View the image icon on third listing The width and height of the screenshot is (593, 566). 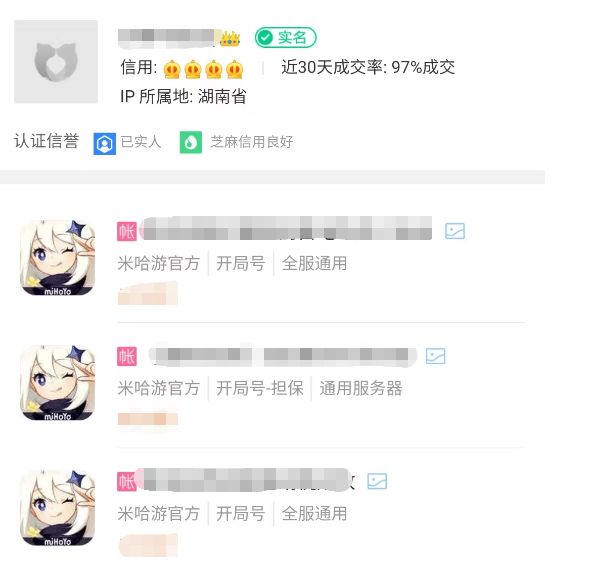click(x=377, y=481)
